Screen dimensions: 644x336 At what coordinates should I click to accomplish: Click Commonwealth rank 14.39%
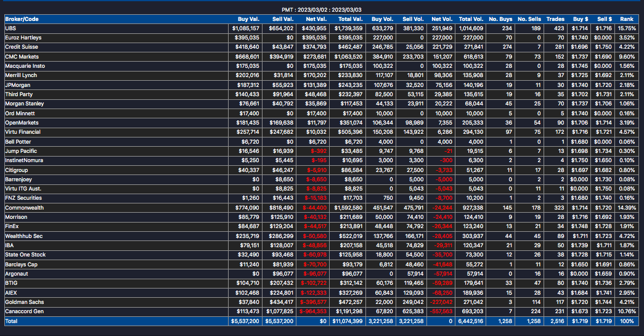pos(627,208)
